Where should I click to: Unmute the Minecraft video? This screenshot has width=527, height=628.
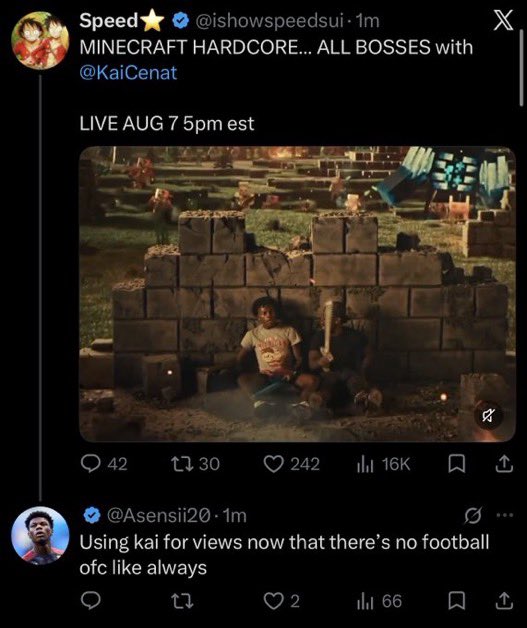click(487, 416)
